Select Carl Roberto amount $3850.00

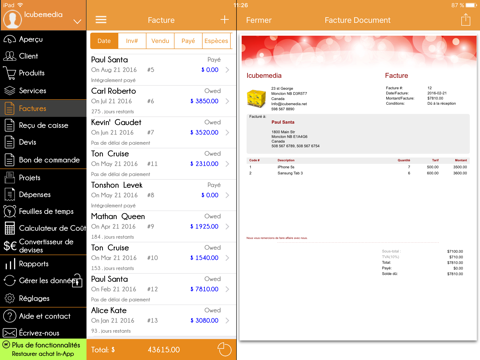coord(204,101)
